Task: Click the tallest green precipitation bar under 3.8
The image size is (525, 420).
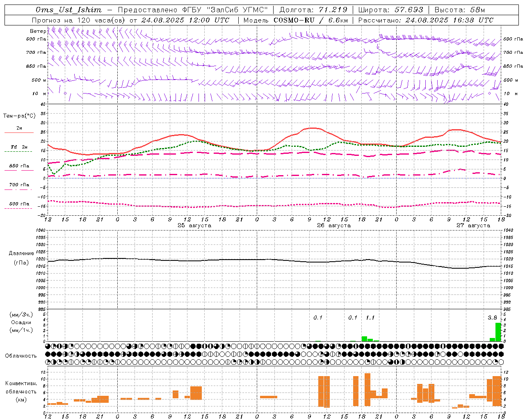Action: (x=498, y=332)
